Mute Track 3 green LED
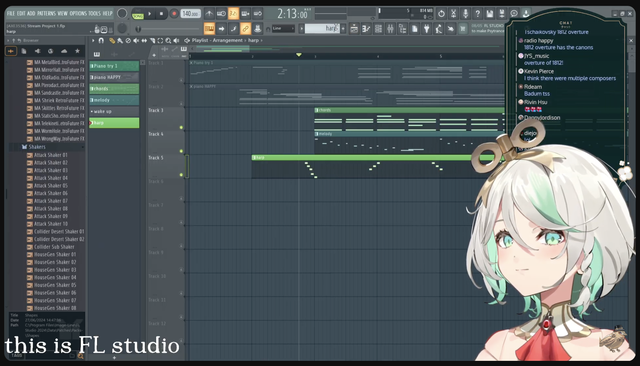The height and width of the screenshot is (366, 640). pyautogui.click(x=181, y=128)
